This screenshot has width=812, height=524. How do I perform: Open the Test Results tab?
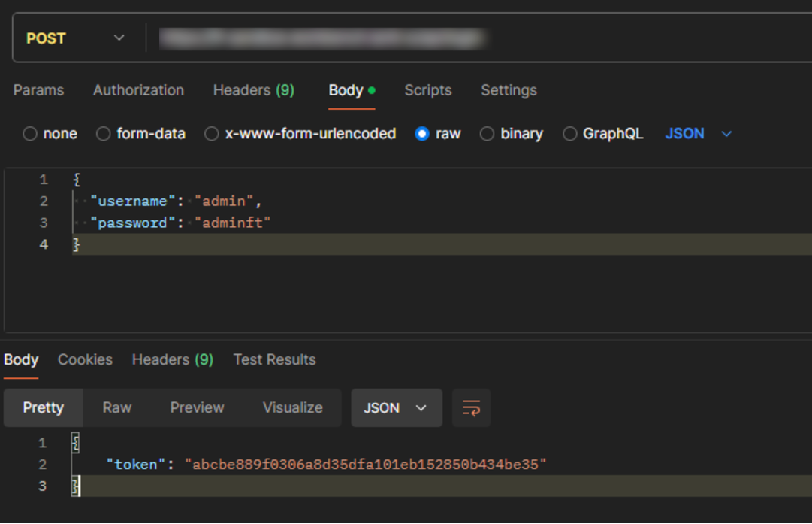274,359
